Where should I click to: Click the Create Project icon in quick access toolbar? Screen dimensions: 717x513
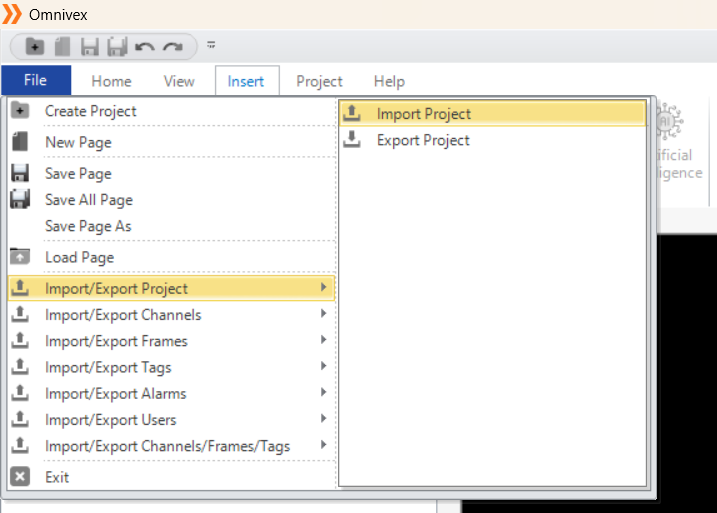click(35, 46)
